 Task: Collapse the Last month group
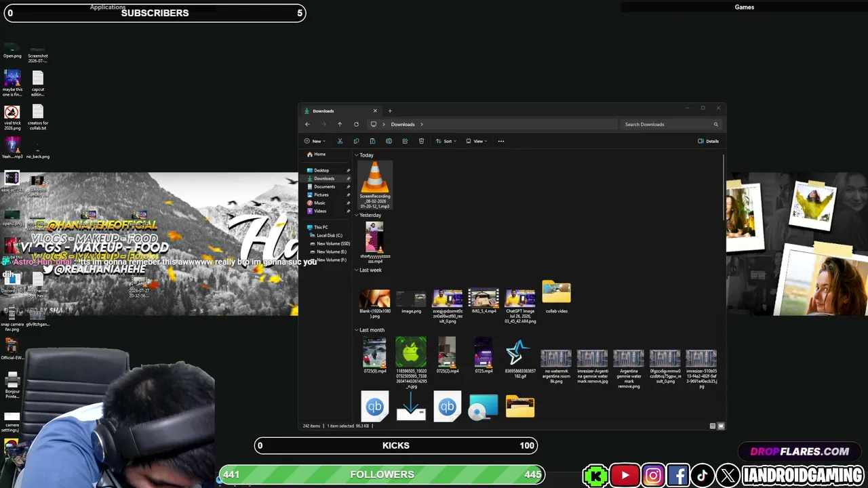[x=357, y=330]
